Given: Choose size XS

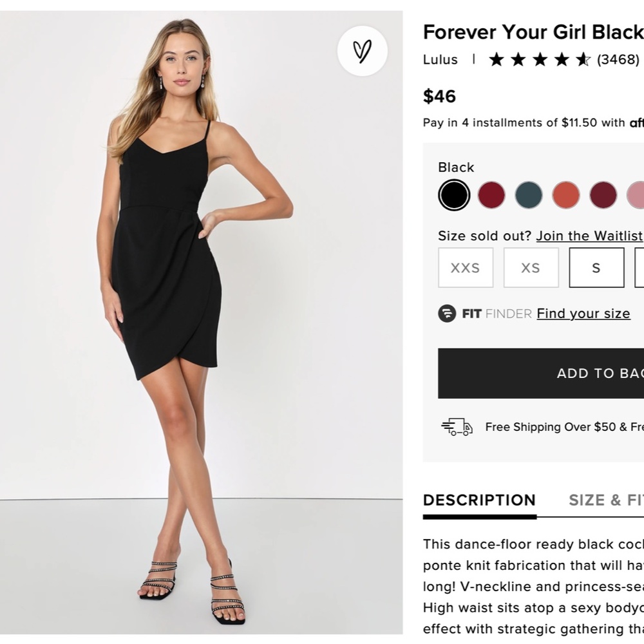Looking at the screenshot, I should coord(531,267).
